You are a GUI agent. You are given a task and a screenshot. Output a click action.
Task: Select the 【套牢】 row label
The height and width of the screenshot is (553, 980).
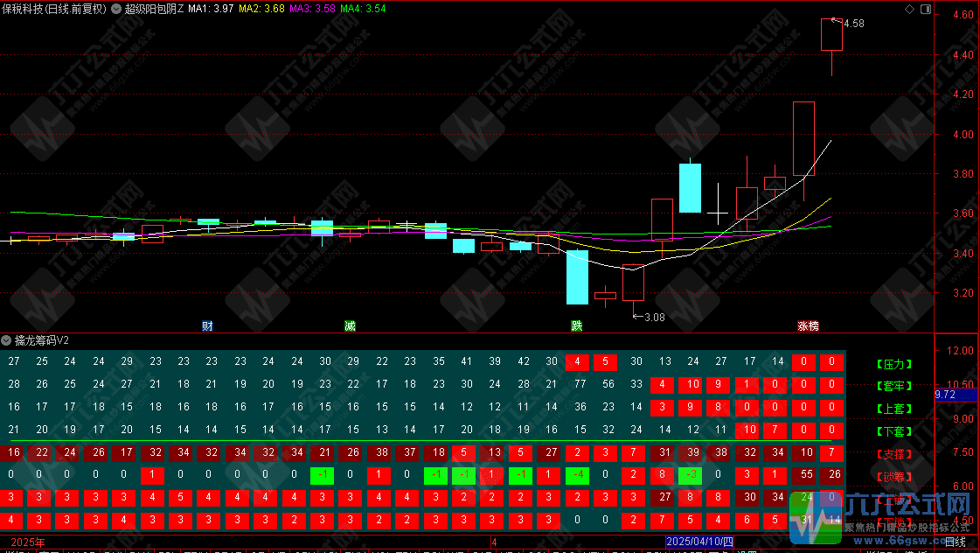893,386
